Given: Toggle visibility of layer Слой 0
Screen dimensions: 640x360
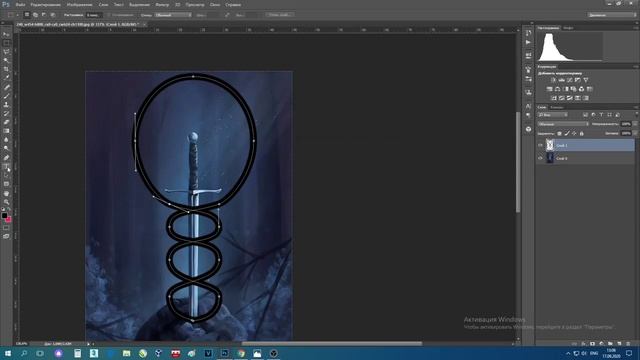Looking at the screenshot, I should coord(540,158).
